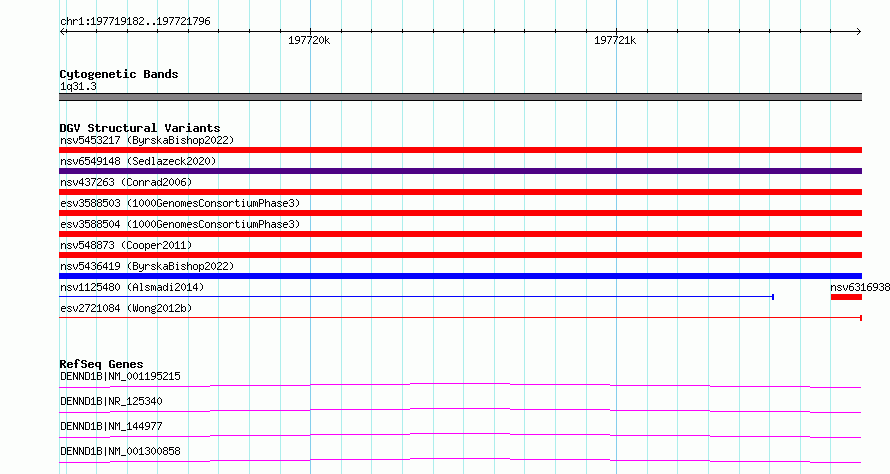Open variant nsv1125480 (Alsmadi2014) label
890x474 pixels.
[132, 287]
